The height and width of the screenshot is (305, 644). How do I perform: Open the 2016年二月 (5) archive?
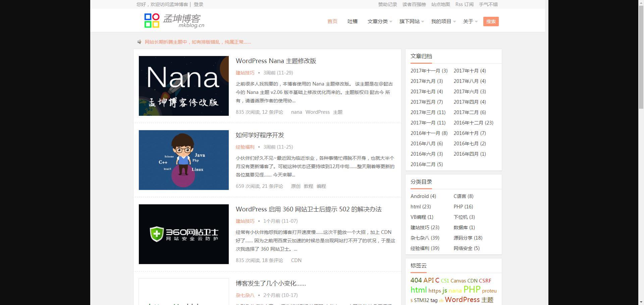click(x=427, y=164)
